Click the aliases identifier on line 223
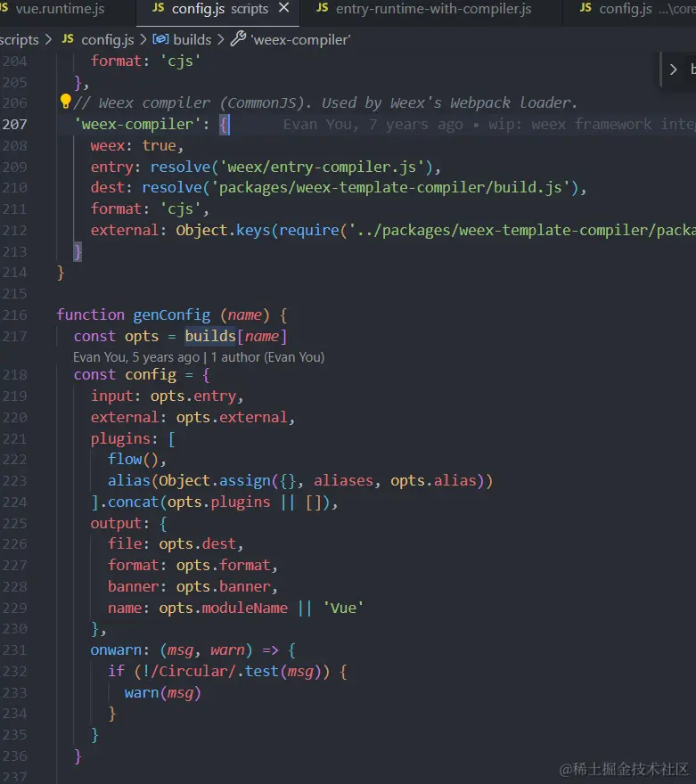Screen dimensions: 696x784 (x=343, y=480)
